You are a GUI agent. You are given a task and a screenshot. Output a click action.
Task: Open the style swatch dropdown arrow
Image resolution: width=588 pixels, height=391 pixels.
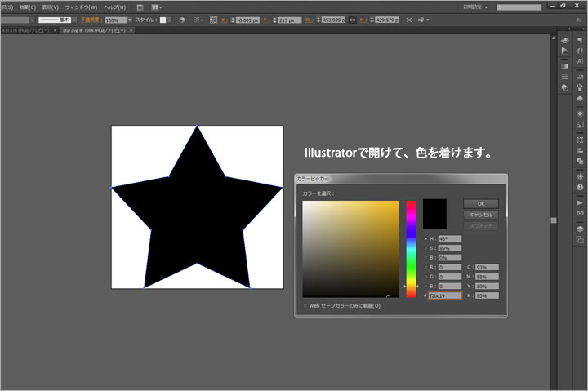click(x=170, y=20)
